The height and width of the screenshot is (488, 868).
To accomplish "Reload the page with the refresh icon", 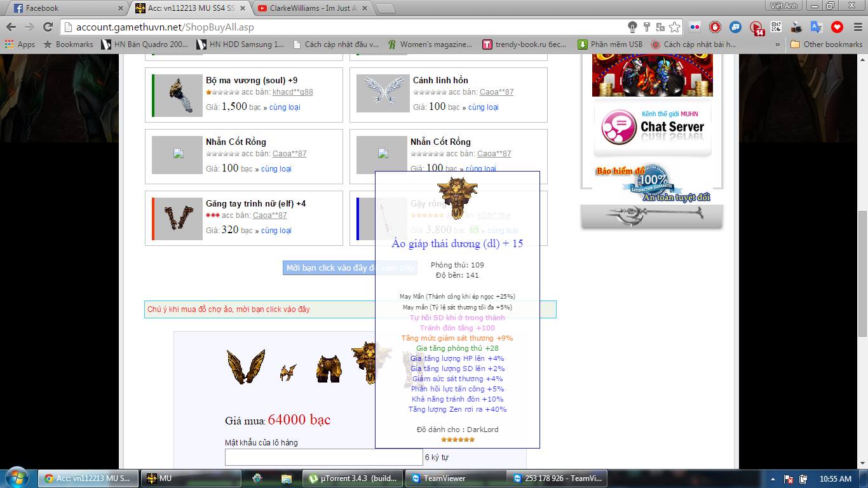I will pyautogui.click(x=48, y=27).
